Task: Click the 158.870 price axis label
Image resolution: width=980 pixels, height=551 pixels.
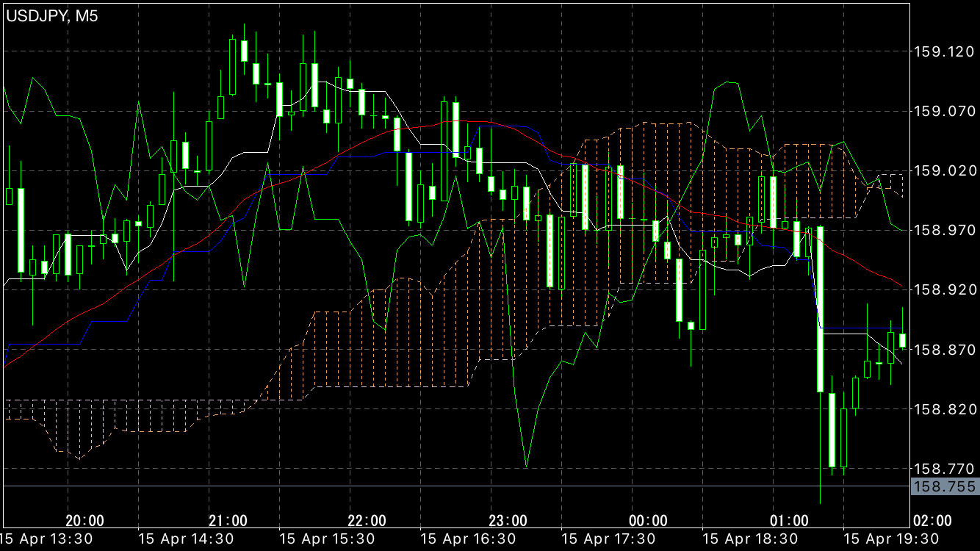Action: [x=943, y=350]
